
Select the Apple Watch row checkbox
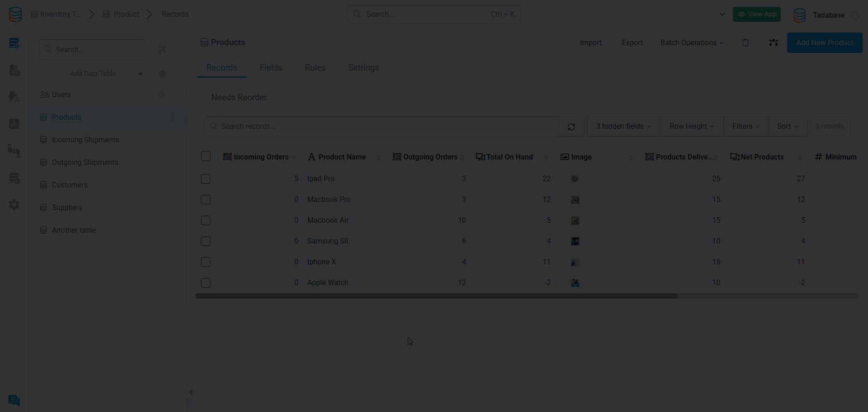pyautogui.click(x=206, y=283)
